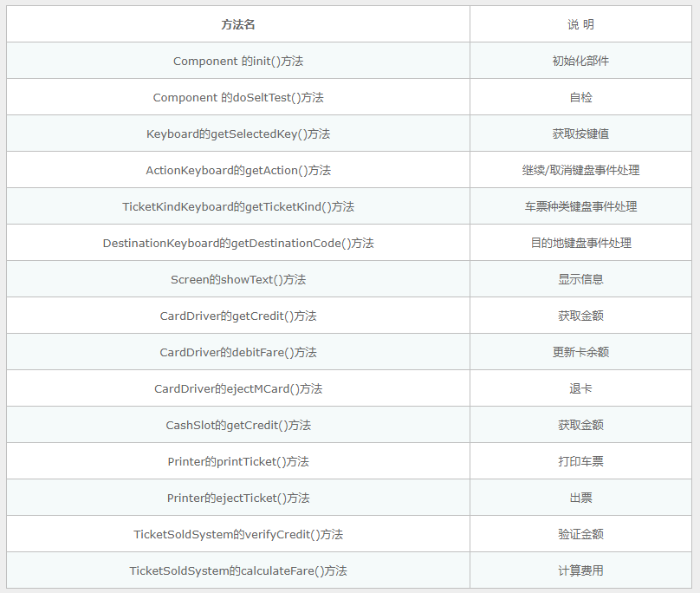Viewport: 700px width, 593px height.
Task: Select 'CardDriver的debitFare()方法' cell
Action: point(238,352)
